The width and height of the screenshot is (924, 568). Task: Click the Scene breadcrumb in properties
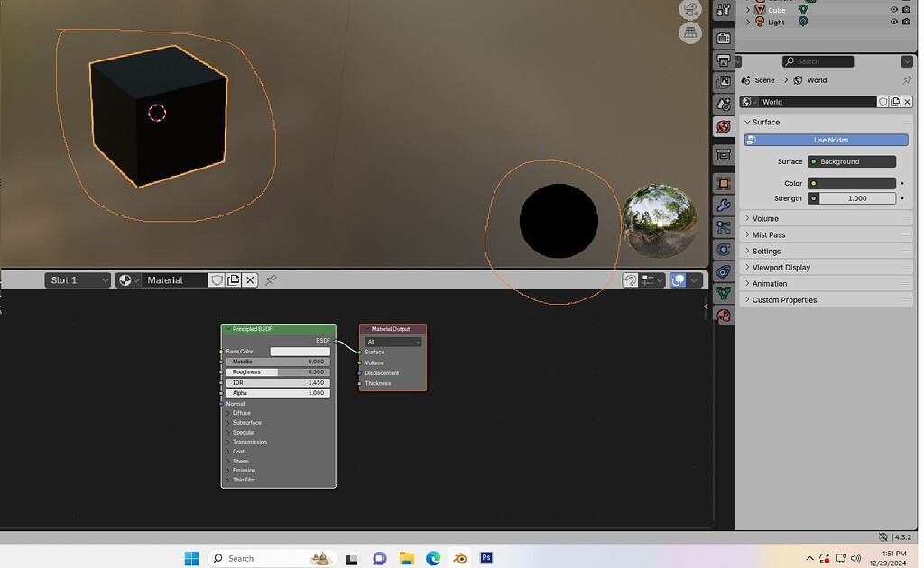(x=758, y=80)
